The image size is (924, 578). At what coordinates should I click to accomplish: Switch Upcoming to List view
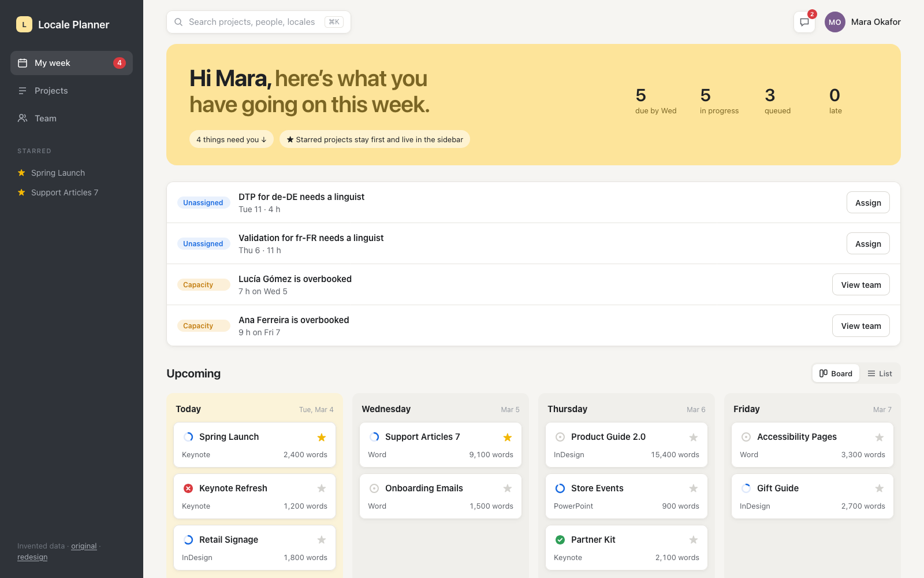pos(880,373)
